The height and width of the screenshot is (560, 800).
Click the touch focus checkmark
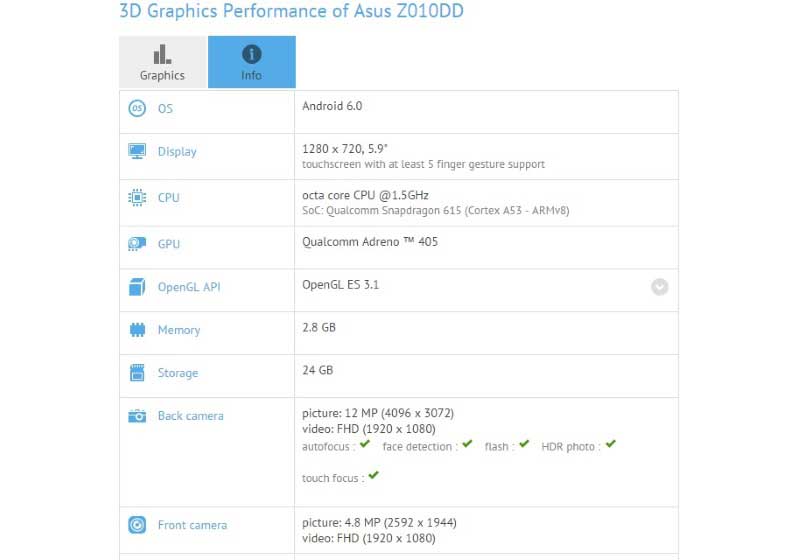(x=373, y=476)
